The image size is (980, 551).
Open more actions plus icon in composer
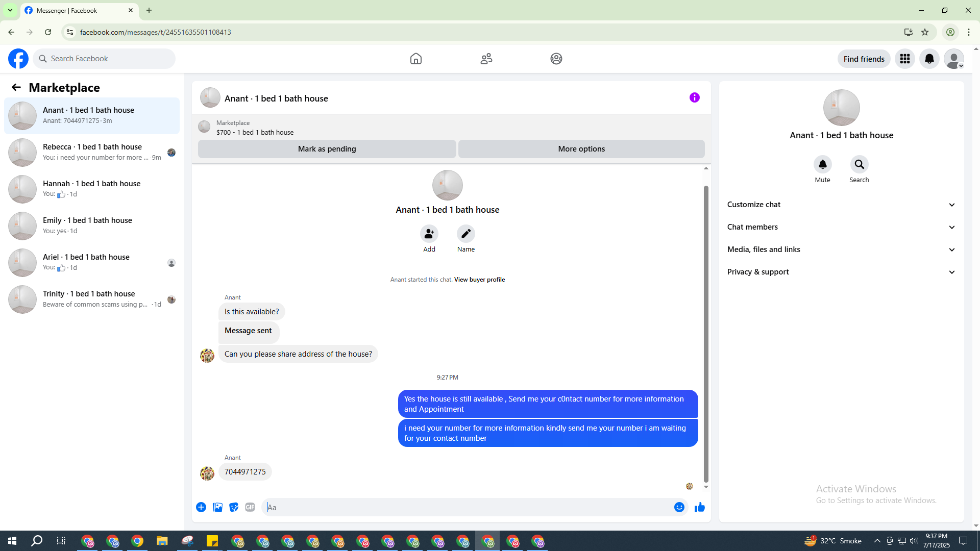201,507
